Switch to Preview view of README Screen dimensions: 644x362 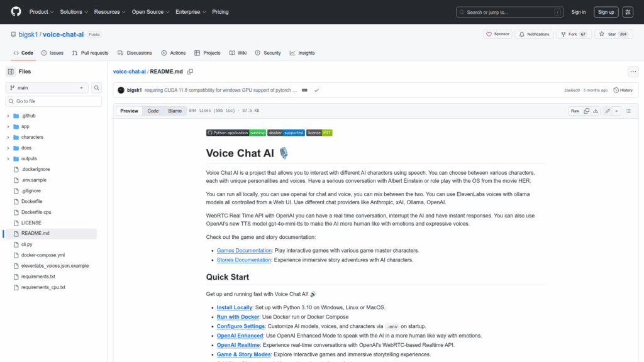(x=129, y=111)
